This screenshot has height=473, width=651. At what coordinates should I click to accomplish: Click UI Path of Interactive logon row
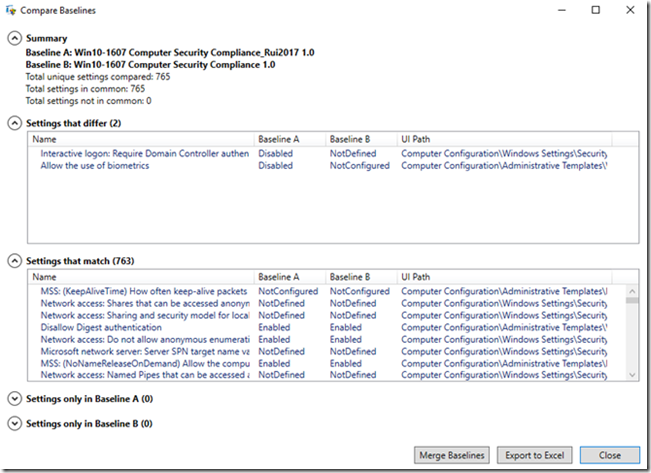pos(504,154)
